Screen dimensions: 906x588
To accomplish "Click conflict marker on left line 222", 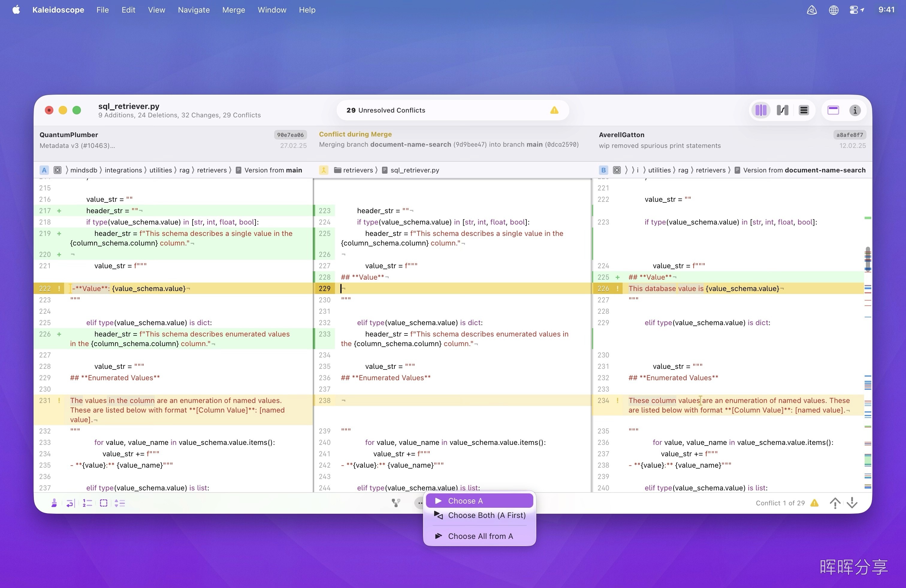I will (59, 289).
